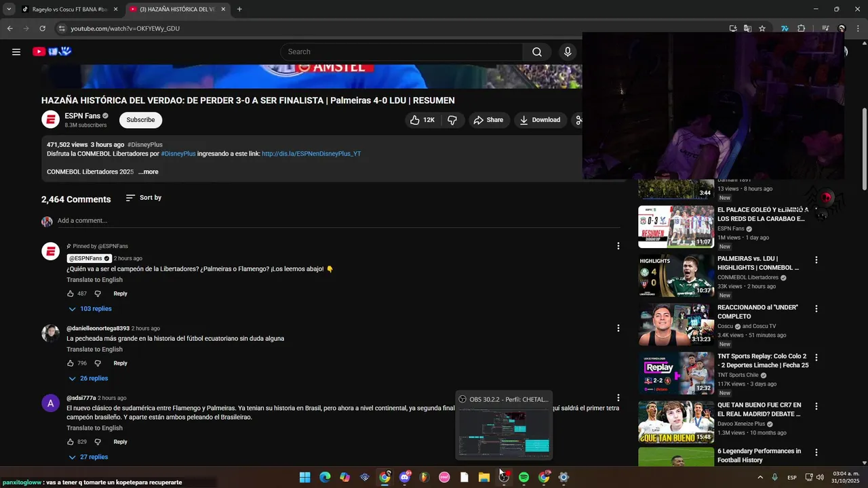The height and width of the screenshot is (488, 868).
Task: Open the ESPN Fans channel avatar
Action: pyautogui.click(x=51, y=120)
